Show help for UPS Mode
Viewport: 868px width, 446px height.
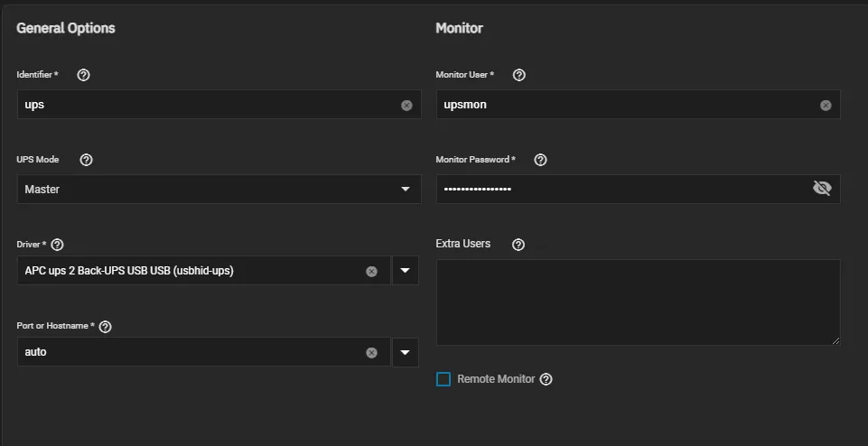[86, 160]
